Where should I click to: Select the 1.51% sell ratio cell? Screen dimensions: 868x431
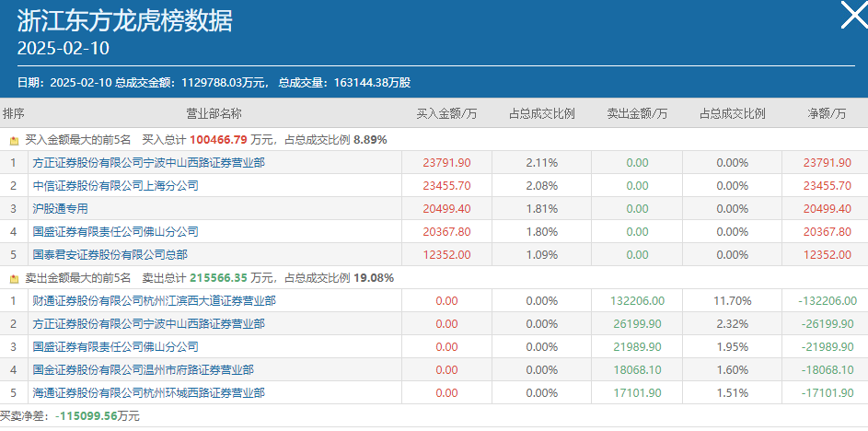(x=733, y=392)
